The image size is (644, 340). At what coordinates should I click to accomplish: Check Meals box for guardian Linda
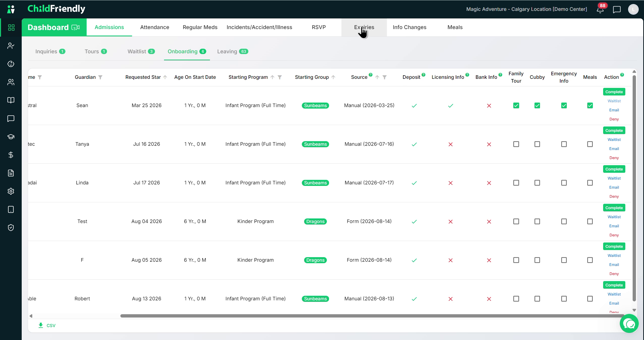590,183
